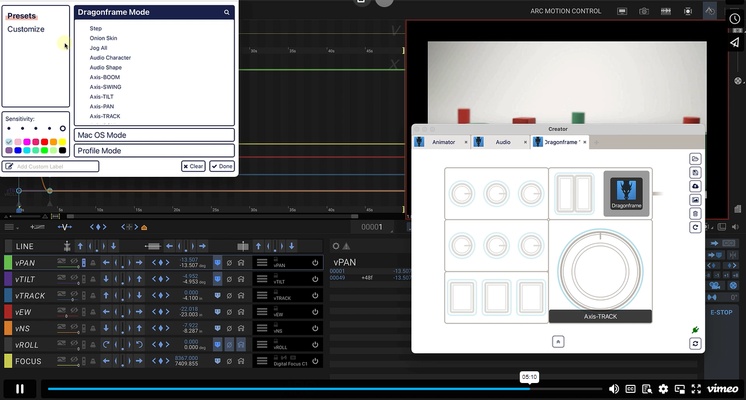Toggle Vimeo closed captions CC
Screen dimensions: 746x400
630,389
